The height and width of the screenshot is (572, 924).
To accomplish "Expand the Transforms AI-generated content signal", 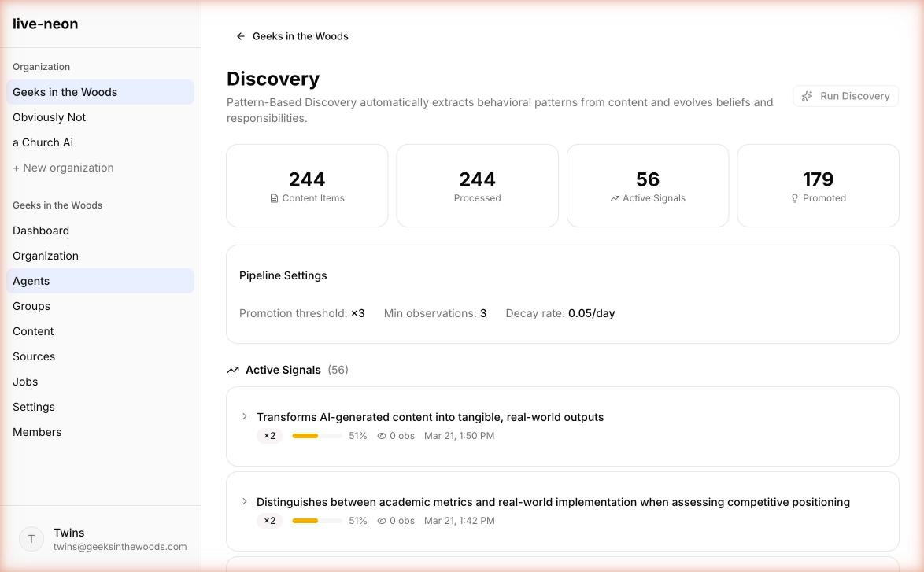I will [x=245, y=417].
